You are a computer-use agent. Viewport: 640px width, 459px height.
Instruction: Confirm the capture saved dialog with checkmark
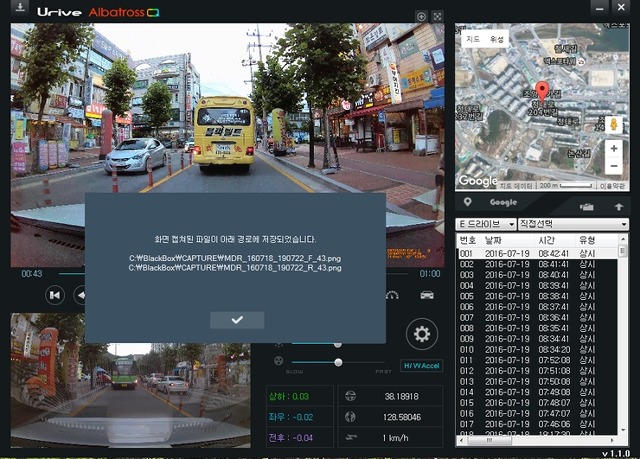point(237,320)
